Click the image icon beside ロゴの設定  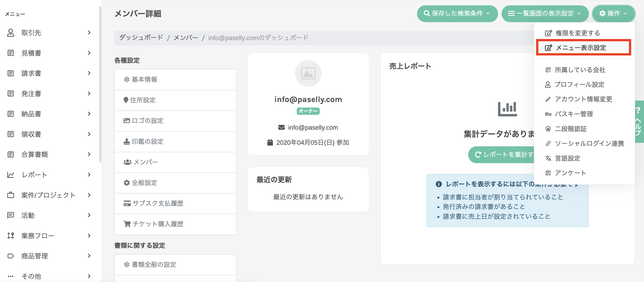pos(126,120)
